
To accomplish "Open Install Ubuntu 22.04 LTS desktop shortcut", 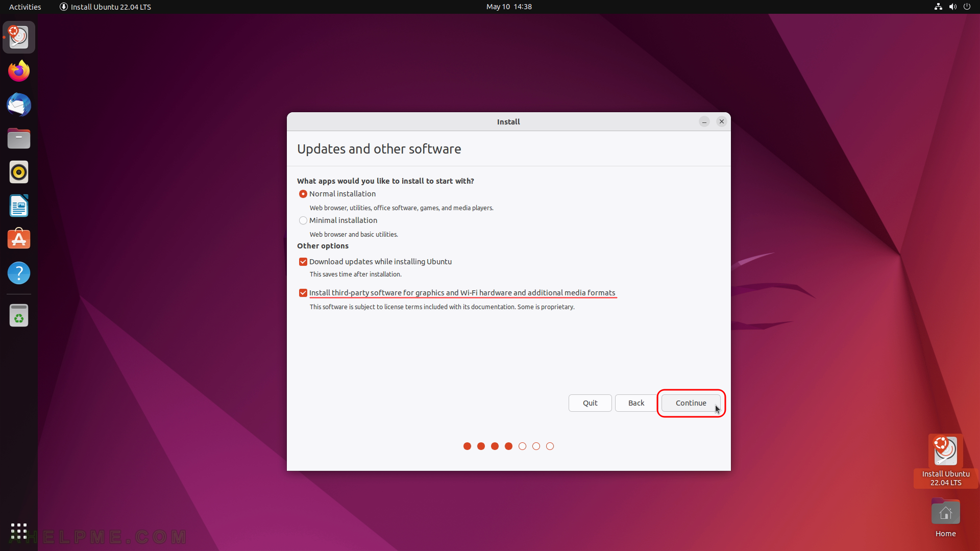I will coord(946,461).
